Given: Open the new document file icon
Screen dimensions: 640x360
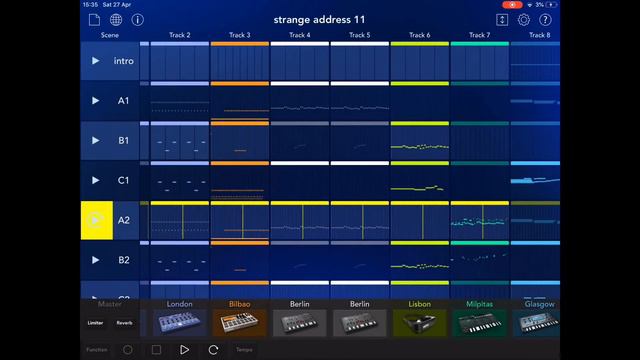Looking at the screenshot, I should click(x=94, y=20).
